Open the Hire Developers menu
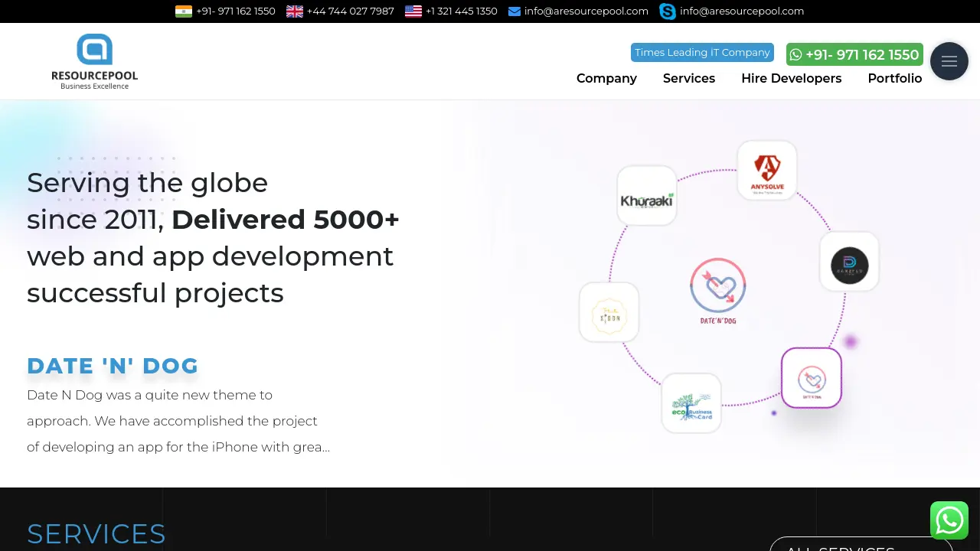The height and width of the screenshot is (551, 980). [792, 78]
